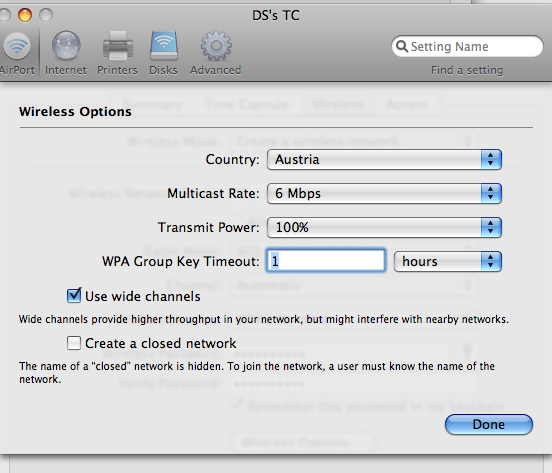
Task: Open the AirPort toolbar section
Action: tap(17, 53)
